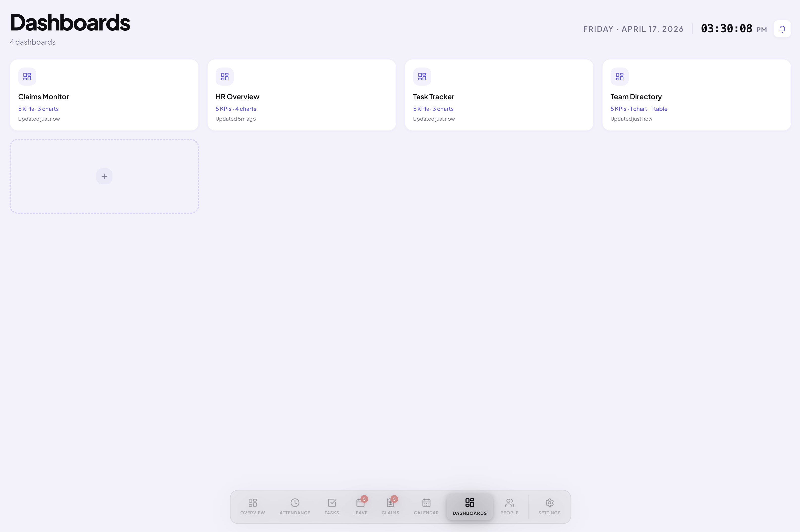The width and height of the screenshot is (800, 532).
Task: Open the People section
Action: tap(509, 507)
